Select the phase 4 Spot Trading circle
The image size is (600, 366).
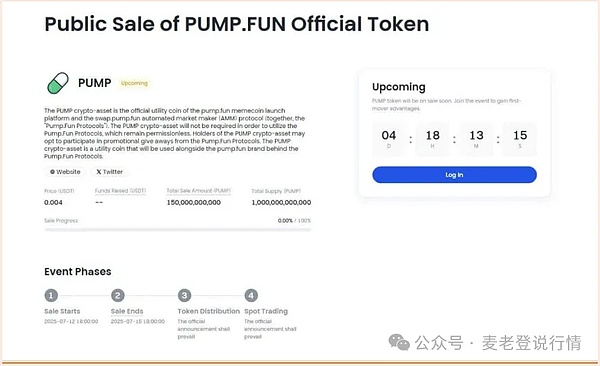tap(251, 296)
